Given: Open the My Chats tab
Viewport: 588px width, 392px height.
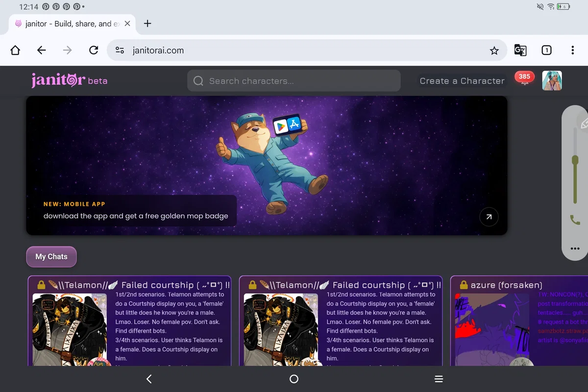Looking at the screenshot, I should tap(51, 257).
